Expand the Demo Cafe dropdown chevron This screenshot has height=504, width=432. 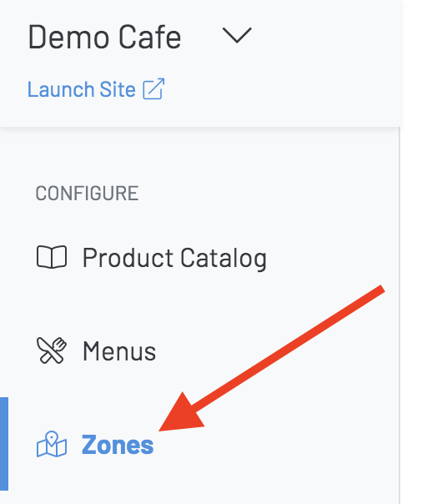click(x=237, y=35)
